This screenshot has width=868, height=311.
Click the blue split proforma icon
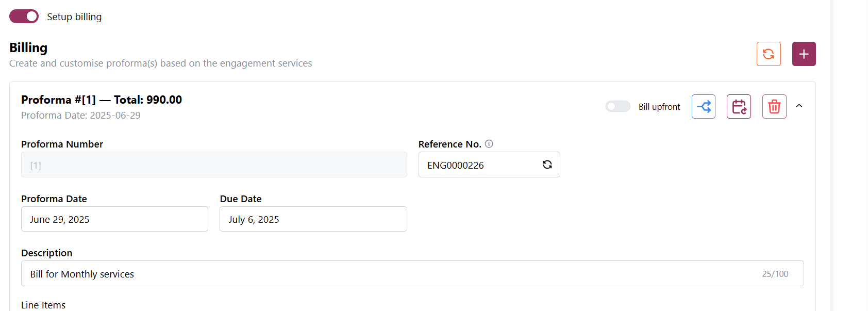(703, 107)
